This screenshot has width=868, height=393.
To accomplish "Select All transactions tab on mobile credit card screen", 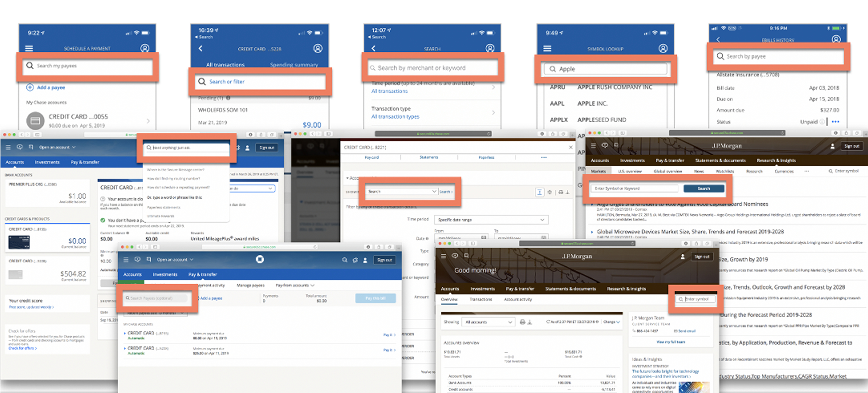I will tap(225, 65).
